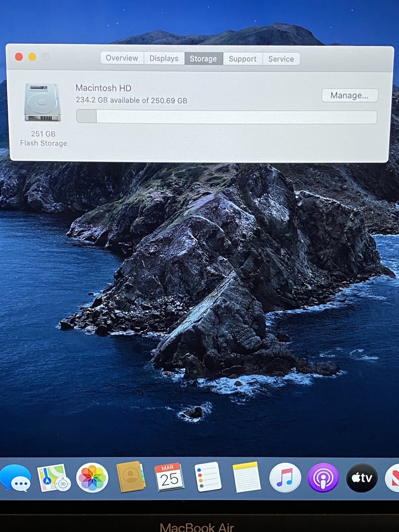This screenshot has height=532, width=399.
Task: Open the Support tab
Action: tap(243, 59)
